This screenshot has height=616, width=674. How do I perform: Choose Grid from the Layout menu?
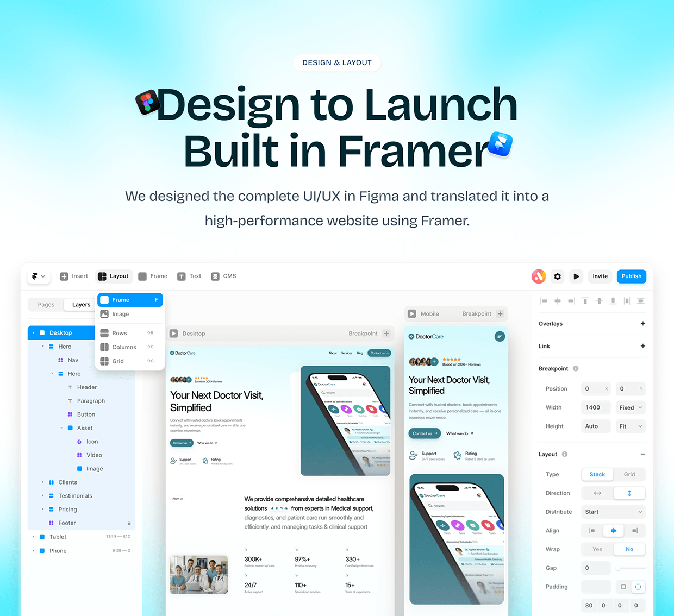[130, 361]
